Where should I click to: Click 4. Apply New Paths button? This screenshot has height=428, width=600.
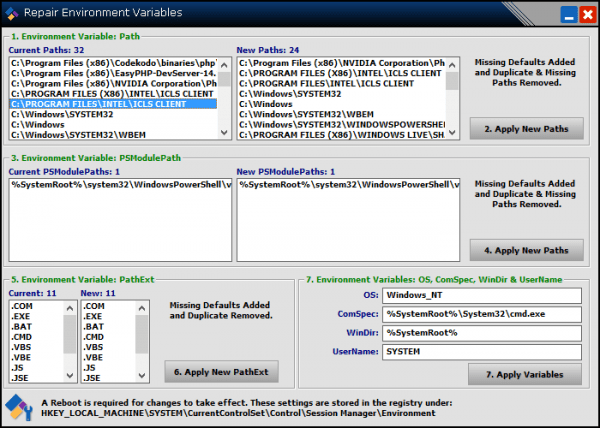[x=527, y=251]
